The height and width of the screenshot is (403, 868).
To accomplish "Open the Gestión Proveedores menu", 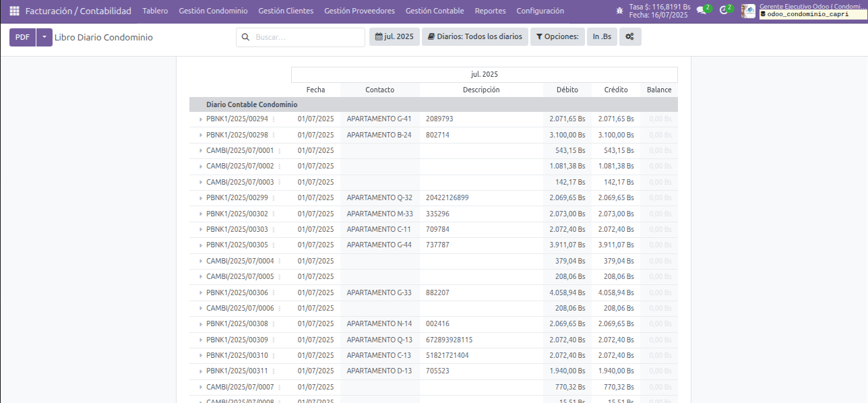I will tap(359, 11).
